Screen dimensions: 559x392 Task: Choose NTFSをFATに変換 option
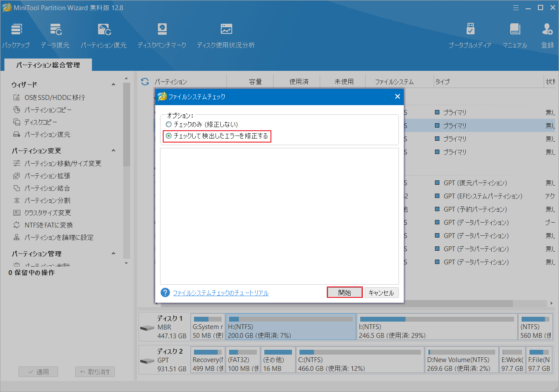(43, 225)
